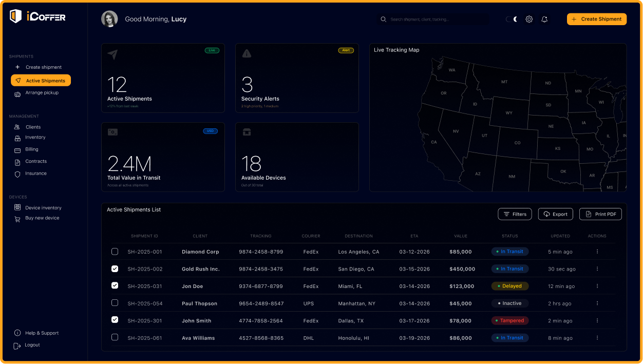Click tracking number 9874-2458-3475
Screen dimensions: 643x364
[x=261, y=269]
